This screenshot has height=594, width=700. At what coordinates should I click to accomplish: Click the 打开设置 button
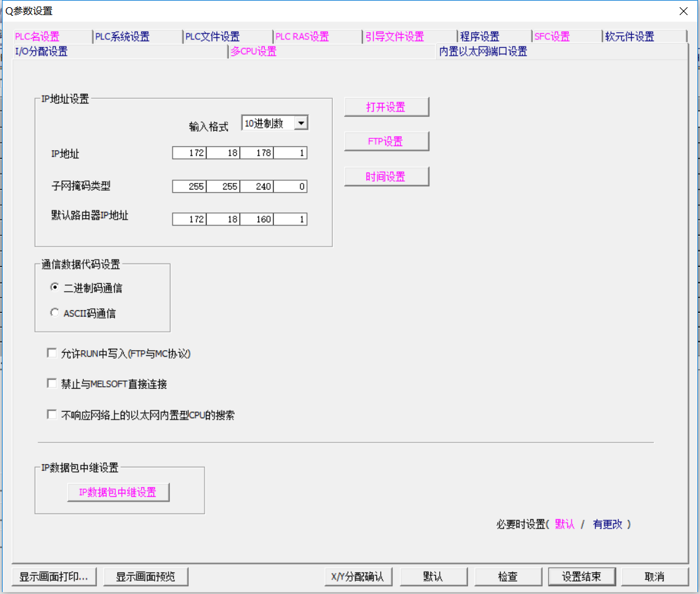coord(386,107)
